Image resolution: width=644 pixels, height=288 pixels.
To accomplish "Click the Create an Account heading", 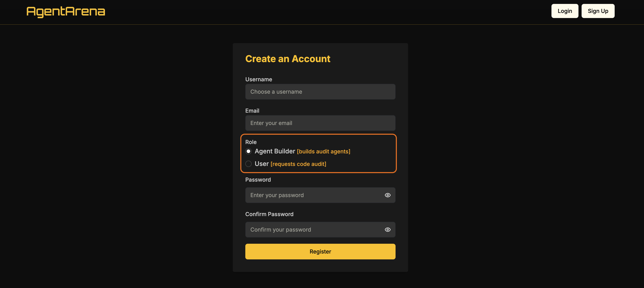I will tap(288, 59).
